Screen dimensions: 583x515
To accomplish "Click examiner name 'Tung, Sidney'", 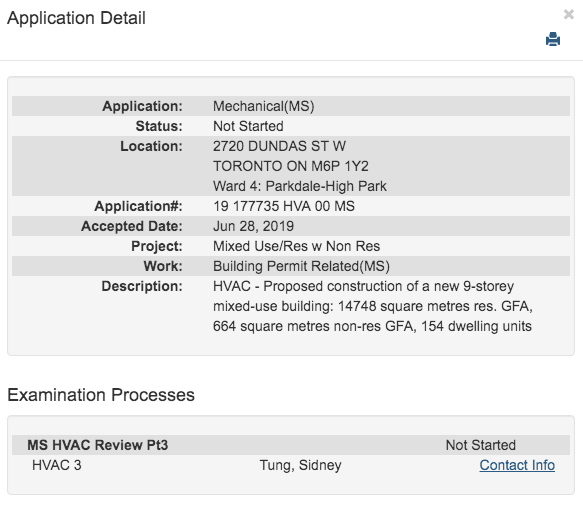I will (300, 465).
